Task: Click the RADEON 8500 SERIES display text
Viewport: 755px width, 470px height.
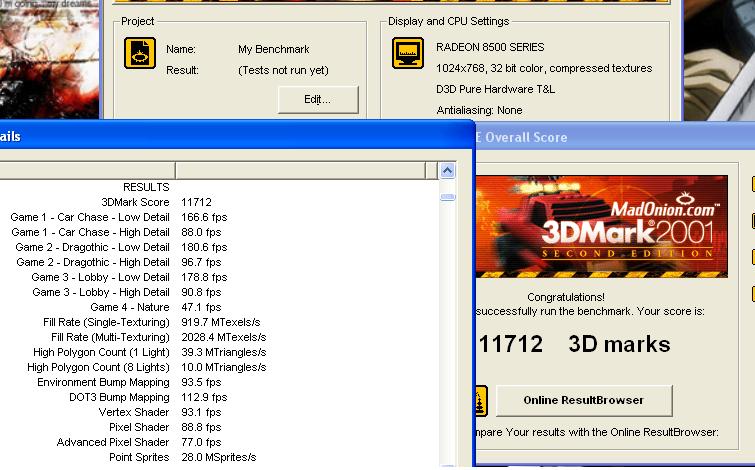Action: click(490, 47)
